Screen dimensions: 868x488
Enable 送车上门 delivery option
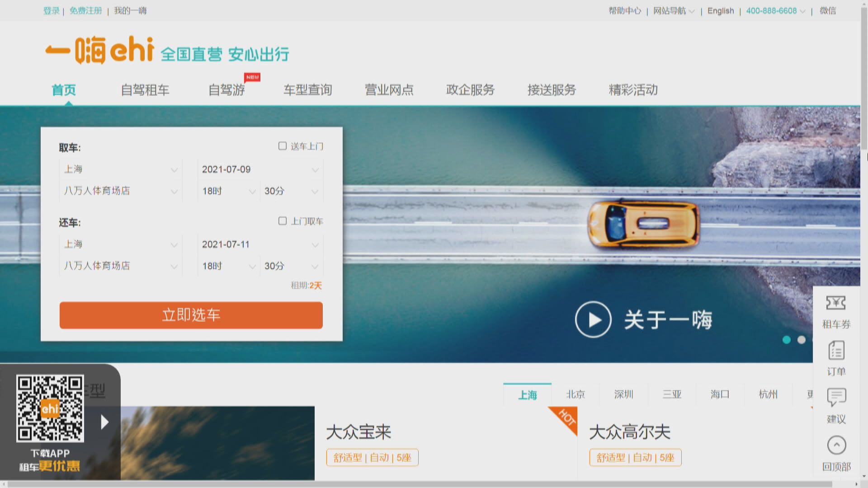[x=283, y=145]
